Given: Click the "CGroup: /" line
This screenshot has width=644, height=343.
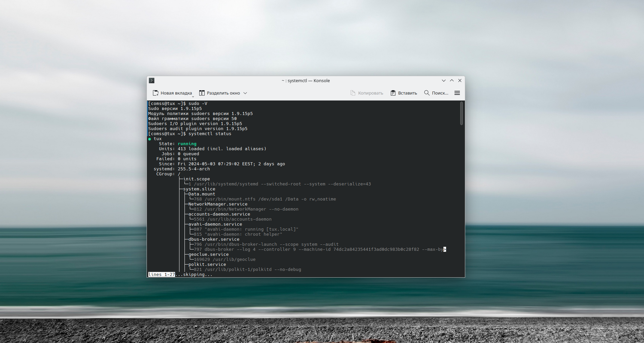Looking at the screenshot, I should pyautogui.click(x=168, y=174).
